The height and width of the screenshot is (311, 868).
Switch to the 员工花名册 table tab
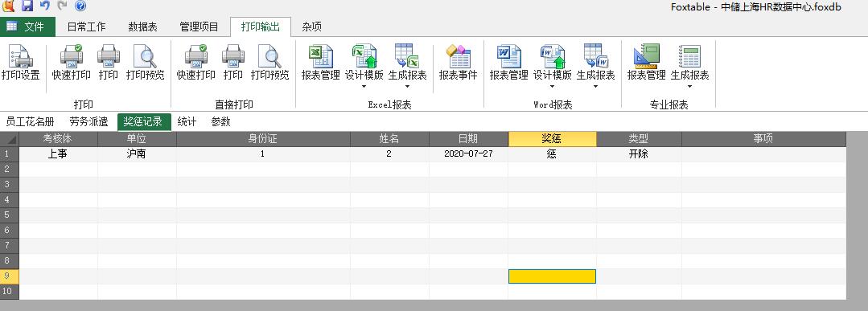pos(31,121)
